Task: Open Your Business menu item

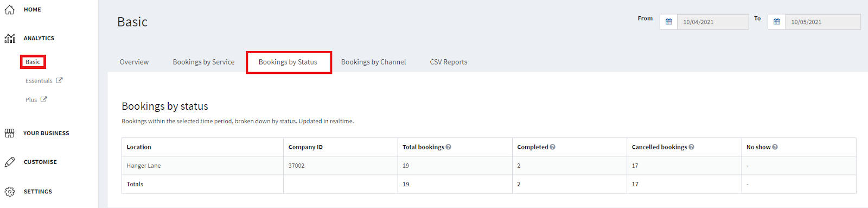Action: pyautogui.click(x=46, y=133)
